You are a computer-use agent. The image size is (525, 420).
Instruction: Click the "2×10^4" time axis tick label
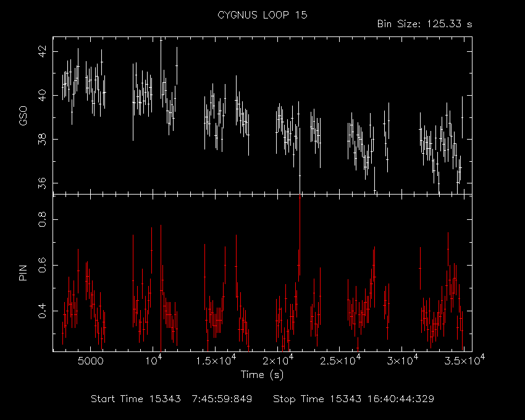click(x=278, y=360)
